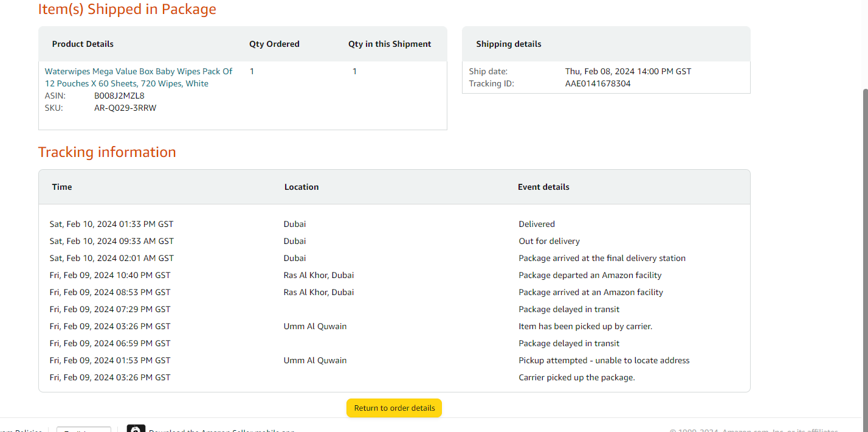The width and height of the screenshot is (868, 432).
Task: Click the 'Out for delivery' event text
Action: [549, 241]
